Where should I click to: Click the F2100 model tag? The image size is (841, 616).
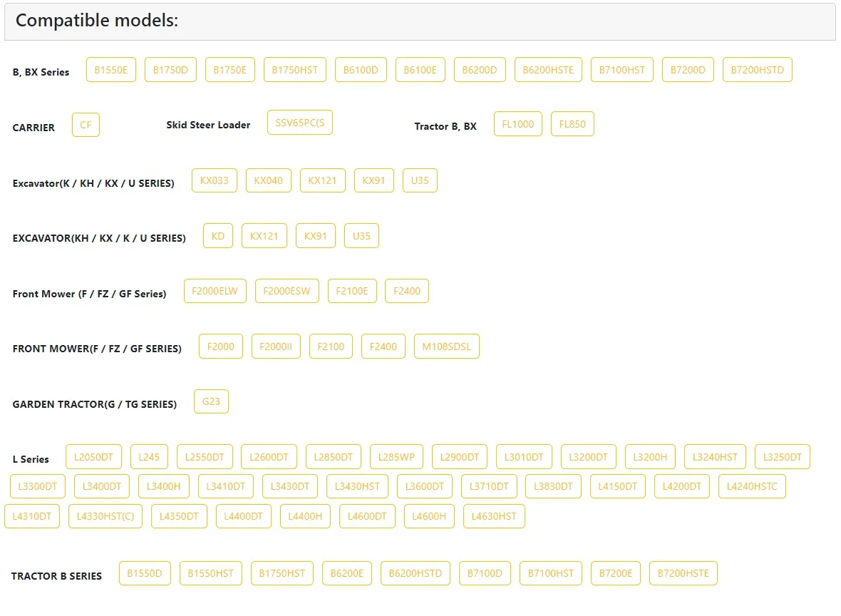331,346
